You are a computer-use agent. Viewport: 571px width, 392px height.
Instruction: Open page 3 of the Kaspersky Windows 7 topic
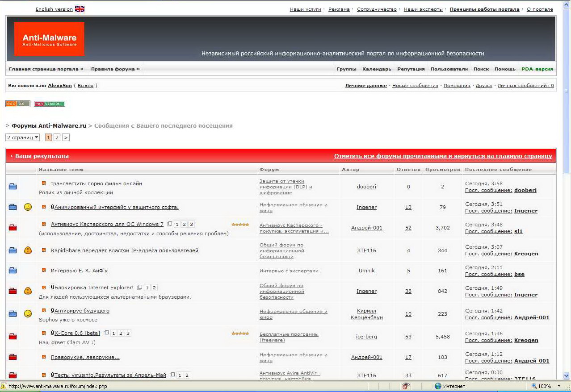191,225
